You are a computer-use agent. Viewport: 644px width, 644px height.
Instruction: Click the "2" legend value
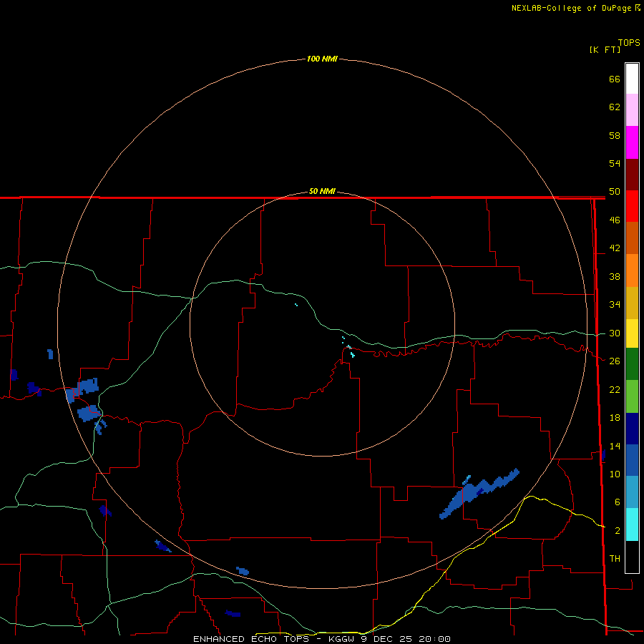tap(617, 531)
